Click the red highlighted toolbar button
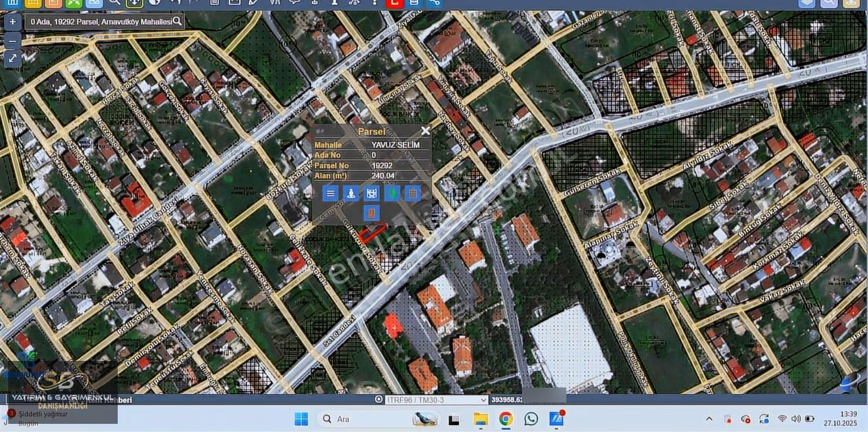This screenshot has width=868, height=432. [394, 3]
